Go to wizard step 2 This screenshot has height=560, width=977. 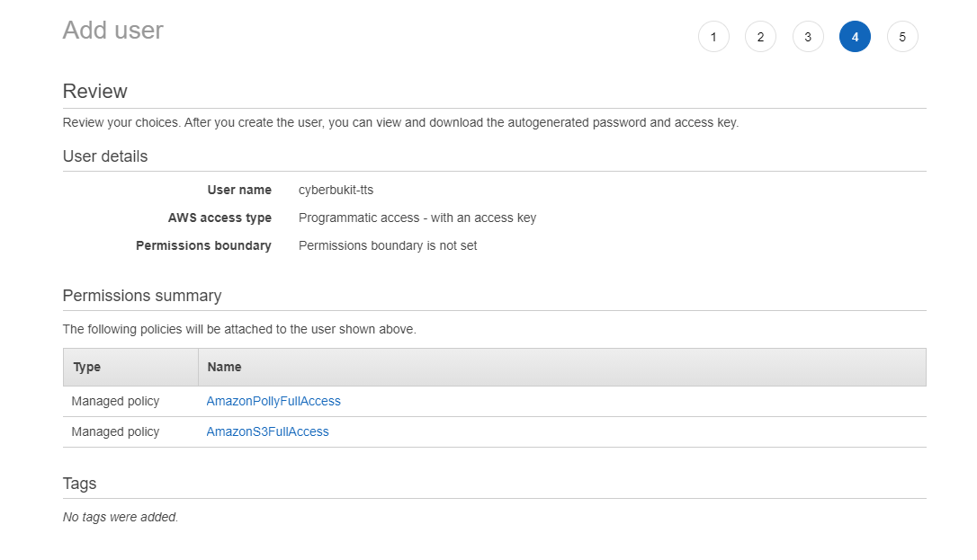[x=760, y=37]
